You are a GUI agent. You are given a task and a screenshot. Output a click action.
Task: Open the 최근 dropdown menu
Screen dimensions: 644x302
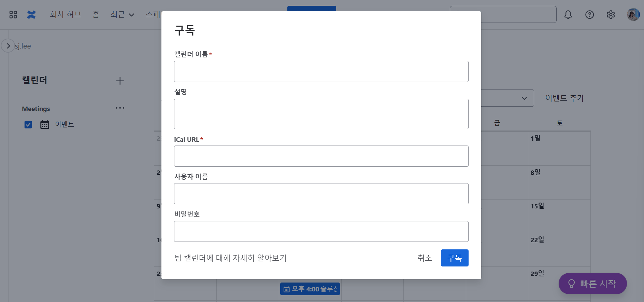point(122,15)
